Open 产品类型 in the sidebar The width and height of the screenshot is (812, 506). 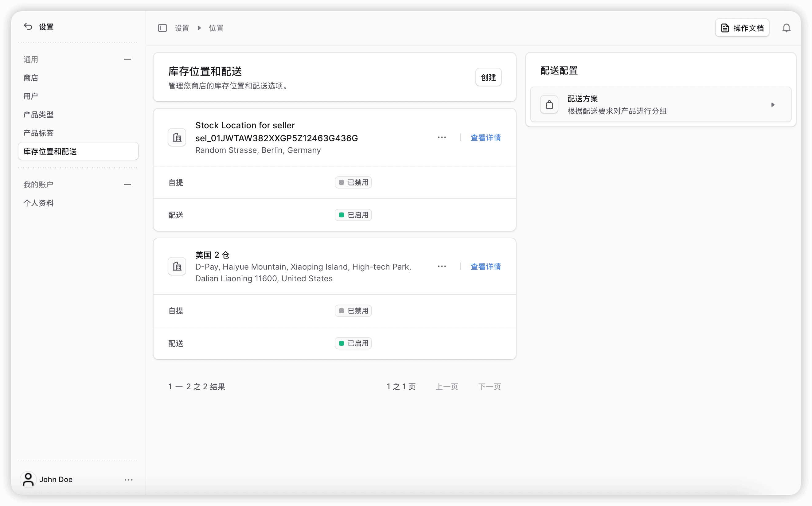(x=38, y=115)
